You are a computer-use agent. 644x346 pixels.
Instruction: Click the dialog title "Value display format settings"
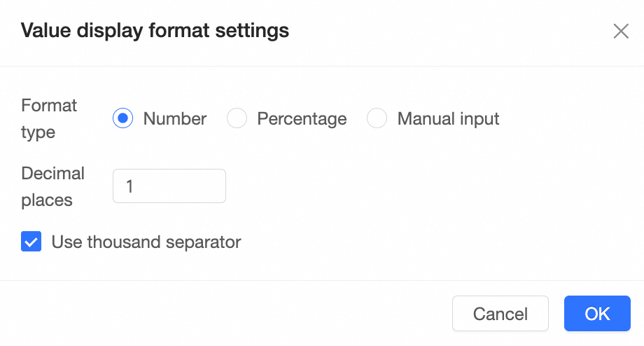(155, 31)
